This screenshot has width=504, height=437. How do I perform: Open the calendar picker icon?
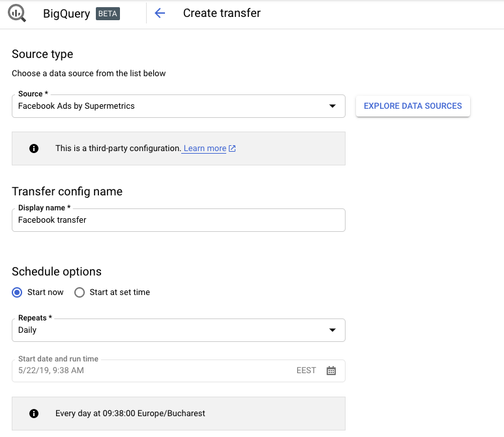[331, 371]
